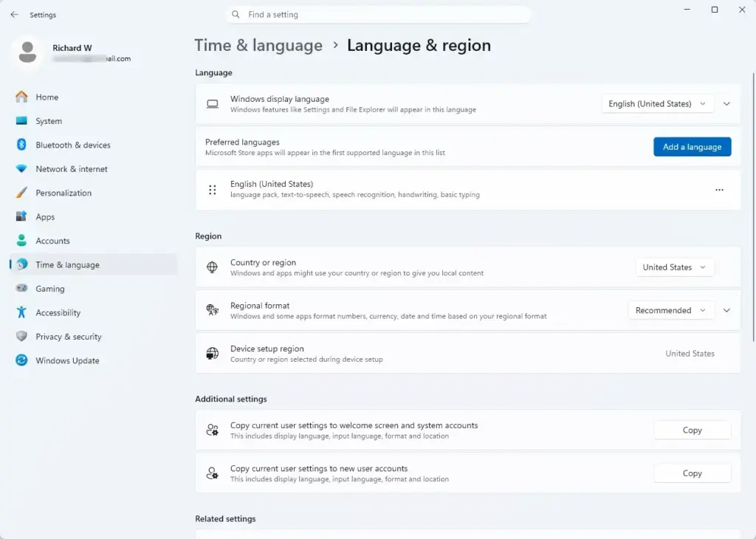Click the vertical scrollbar on the right
The image size is (756, 539).
click(753, 207)
